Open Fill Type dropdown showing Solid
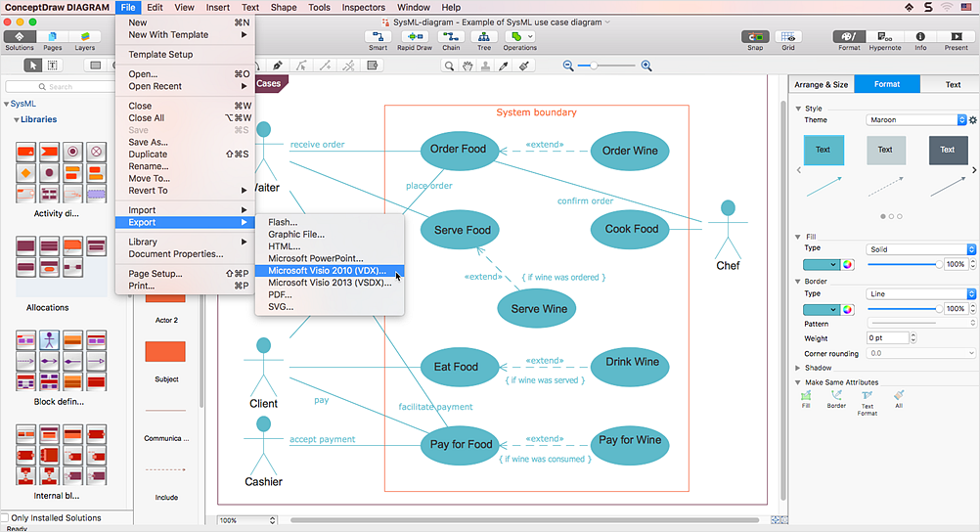 click(920, 249)
